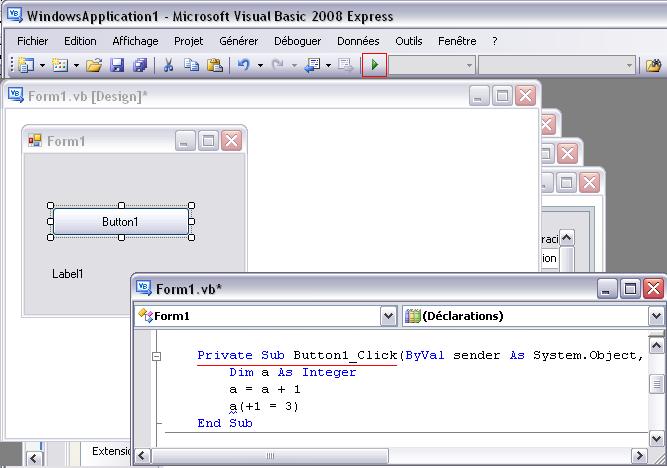Screen dimensions: 667x468
Task: Click the bottom-left designer scroll left arrow
Action: (x=34, y=459)
